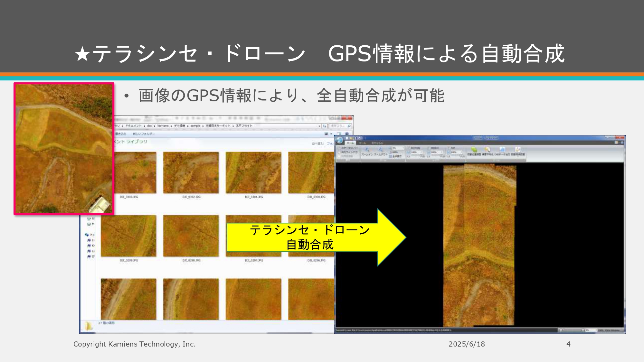The height and width of the screenshot is (362, 644).
Task: Toggle the Status Bar checkbox
Action: point(339,148)
